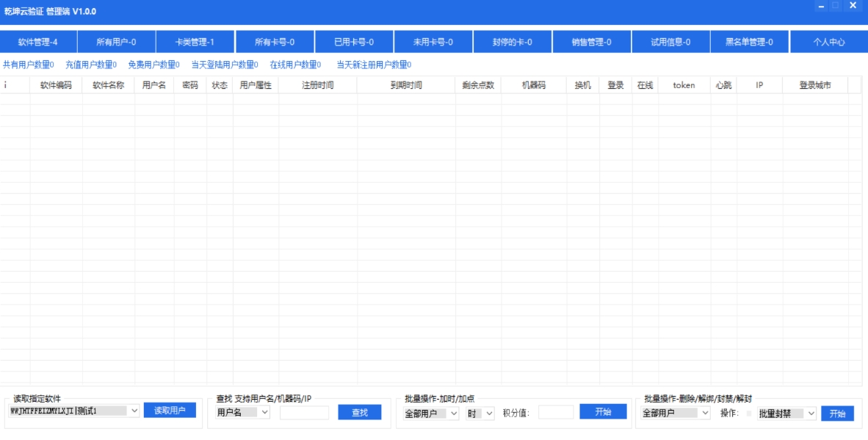The image size is (868, 440).
Task: Switch to the 销售管理-0 tab
Action: 592,42
